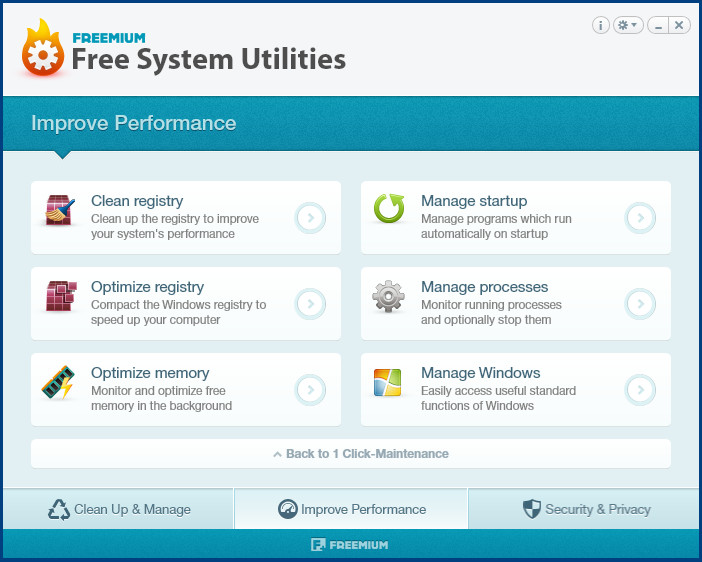
Task: Open the Manage Windows title
Action: tap(480, 373)
